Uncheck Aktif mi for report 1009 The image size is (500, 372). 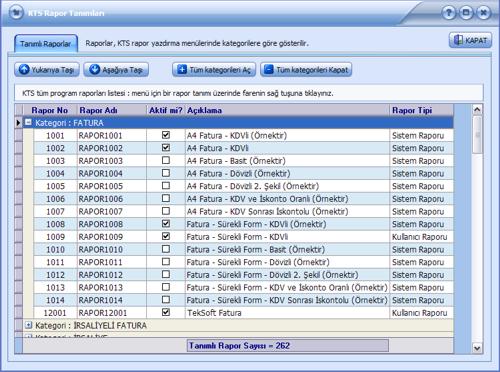(x=166, y=236)
